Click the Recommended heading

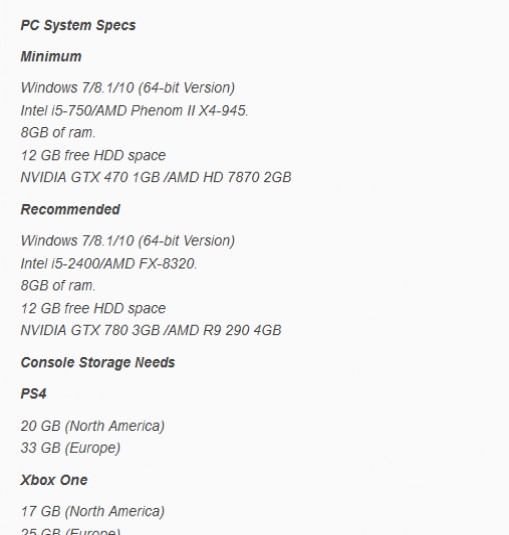click(x=70, y=209)
